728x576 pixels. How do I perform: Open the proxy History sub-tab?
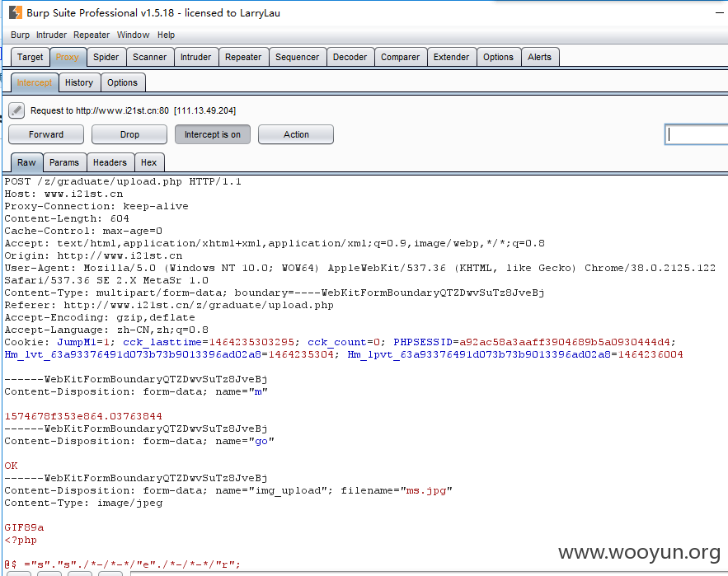[79, 82]
